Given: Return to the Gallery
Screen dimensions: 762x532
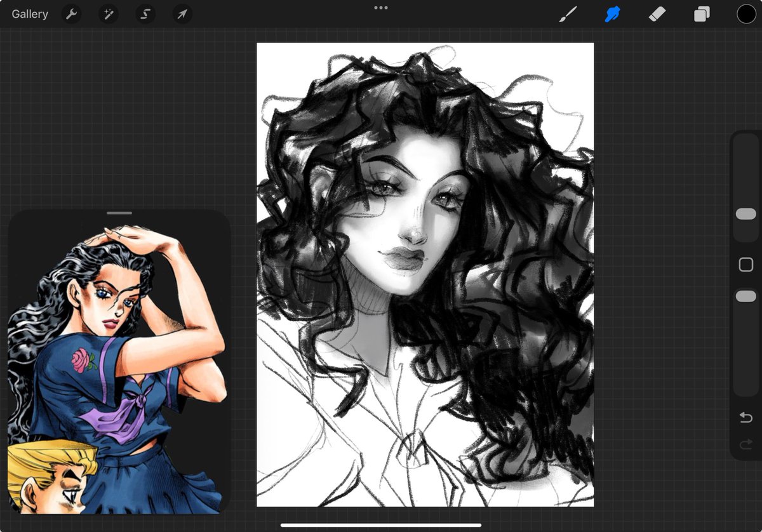Looking at the screenshot, I should pos(29,13).
